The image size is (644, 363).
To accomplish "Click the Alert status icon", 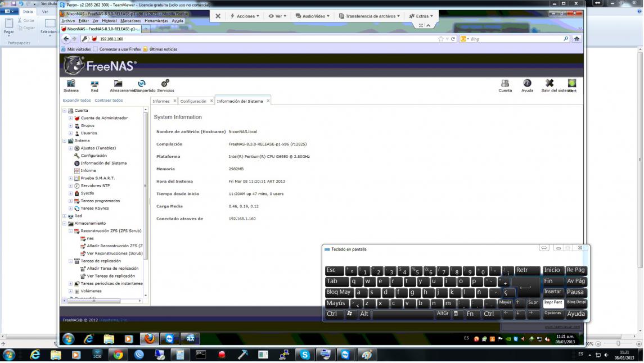I will (x=572, y=84).
